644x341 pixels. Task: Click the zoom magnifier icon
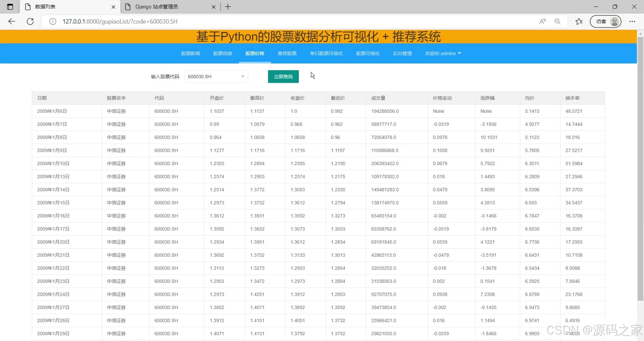[x=558, y=21]
